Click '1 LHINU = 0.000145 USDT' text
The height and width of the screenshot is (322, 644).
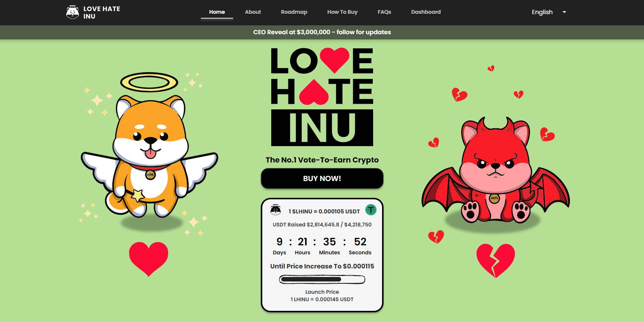point(322,299)
